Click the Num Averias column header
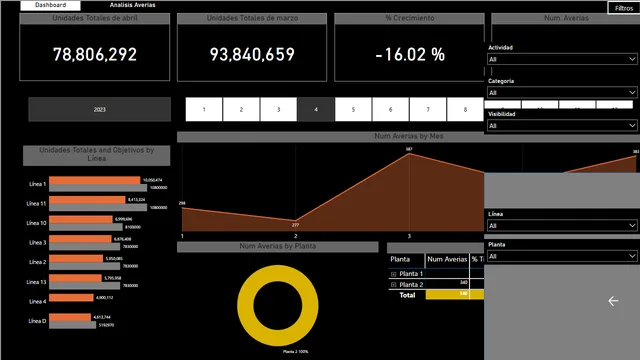The height and width of the screenshot is (360, 640). [447, 259]
